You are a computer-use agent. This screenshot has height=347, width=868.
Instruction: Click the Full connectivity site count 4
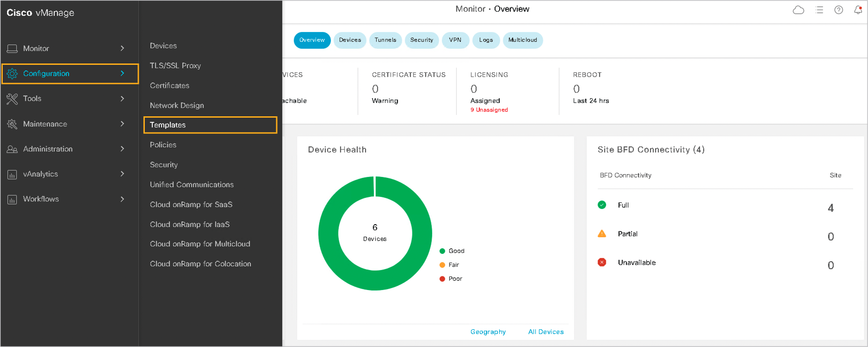point(831,208)
